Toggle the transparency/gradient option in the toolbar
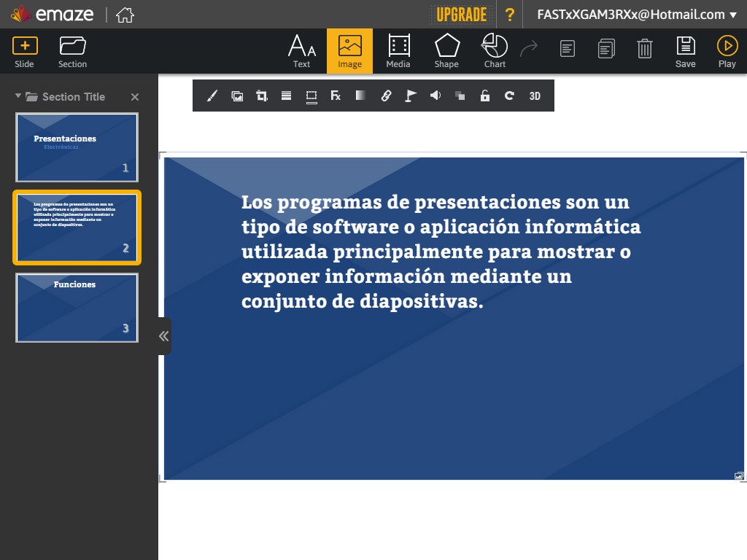747x560 pixels. 360,95
